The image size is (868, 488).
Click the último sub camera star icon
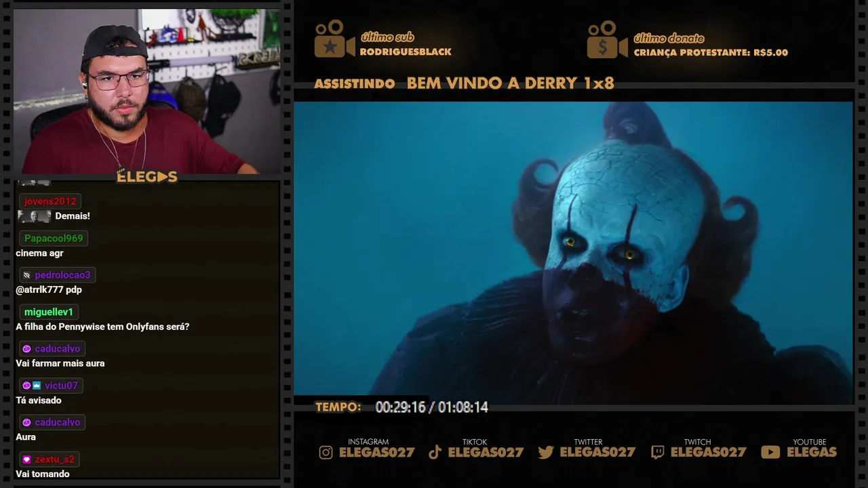(334, 39)
